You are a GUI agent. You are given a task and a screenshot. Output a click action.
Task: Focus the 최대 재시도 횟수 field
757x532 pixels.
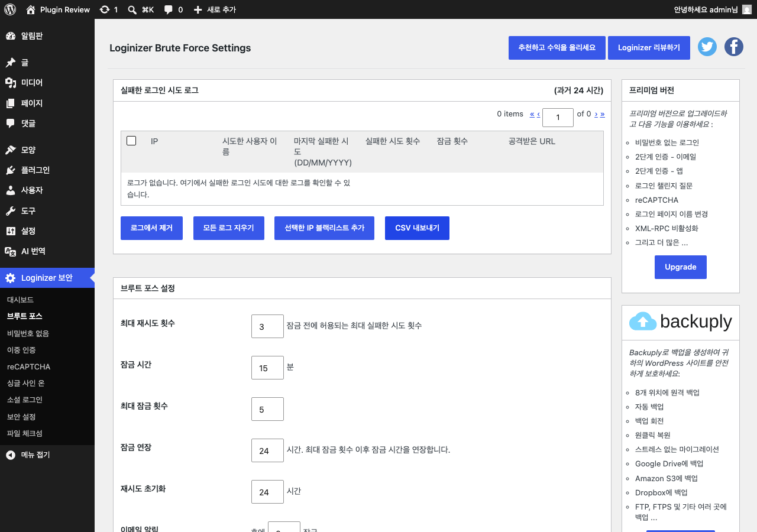(x=267, y=326)
